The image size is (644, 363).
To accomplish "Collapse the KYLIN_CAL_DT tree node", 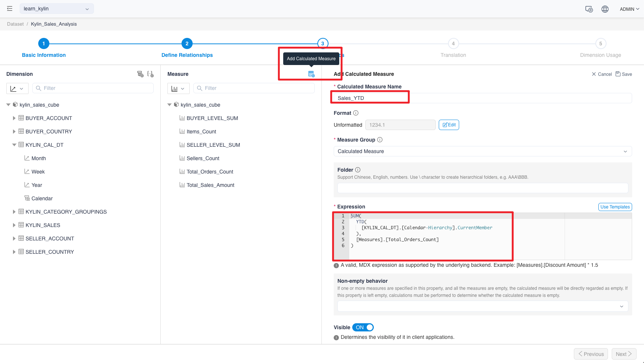I will (x=14, y=145).
